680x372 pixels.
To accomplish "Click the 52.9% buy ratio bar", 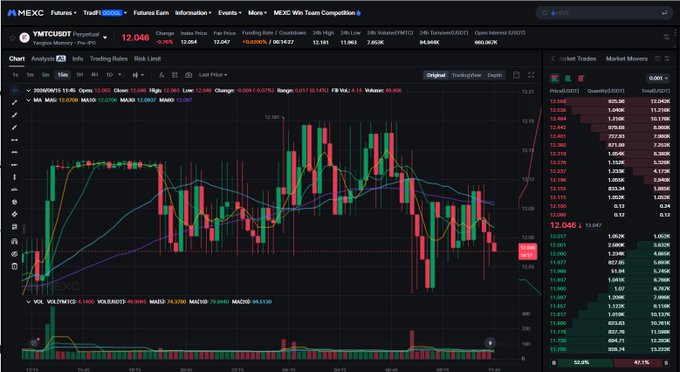I will pos(585,362).
